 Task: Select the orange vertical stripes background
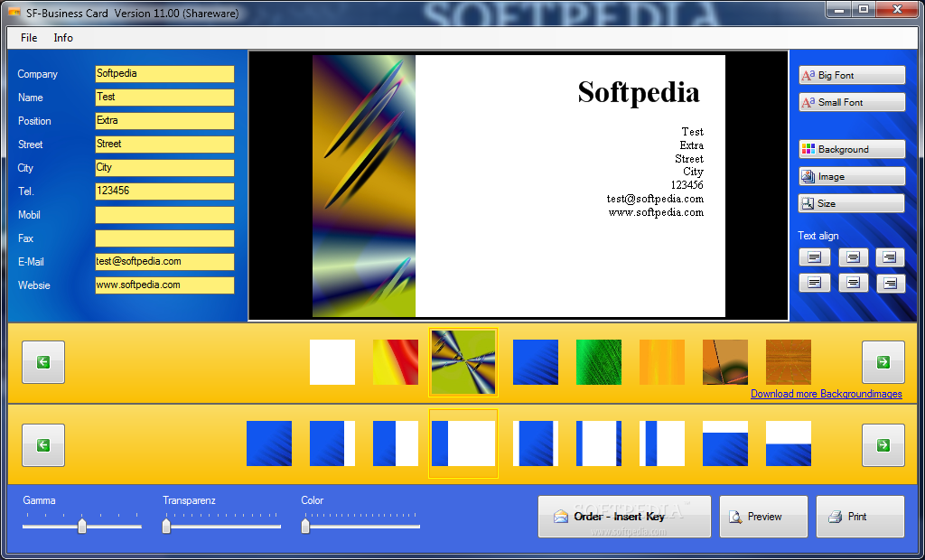click(x=662, y=361)
